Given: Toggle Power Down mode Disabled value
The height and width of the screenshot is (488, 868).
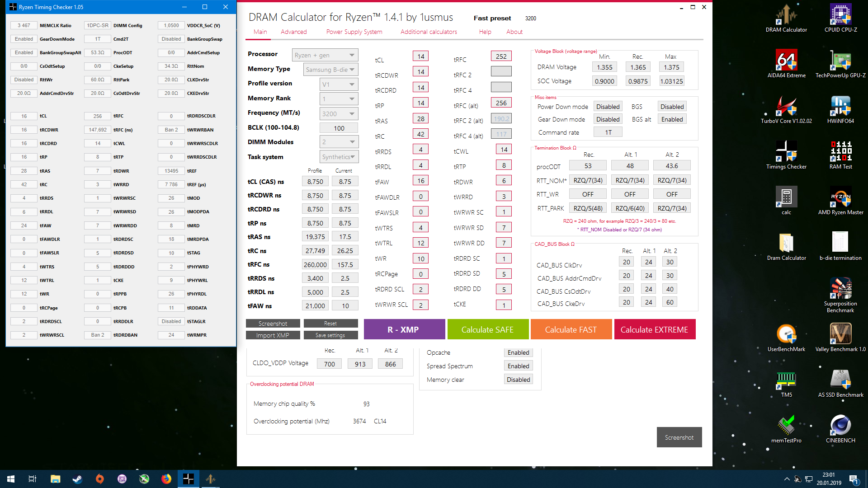Looking at the screenshot, I should coord(608,107).
